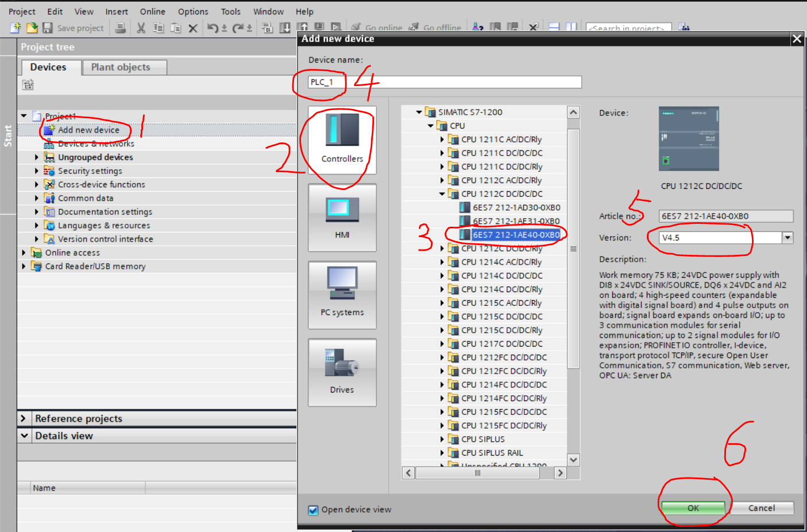
Task: Open the Edit menu
Action: tap(55, 11)
